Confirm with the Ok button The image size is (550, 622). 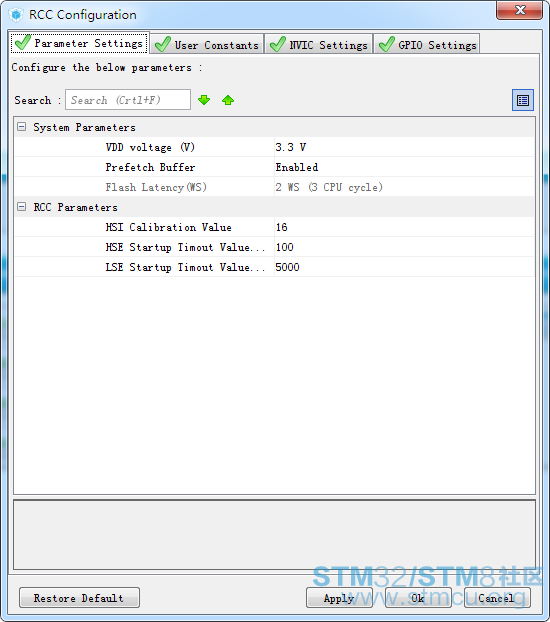point(418,598)
